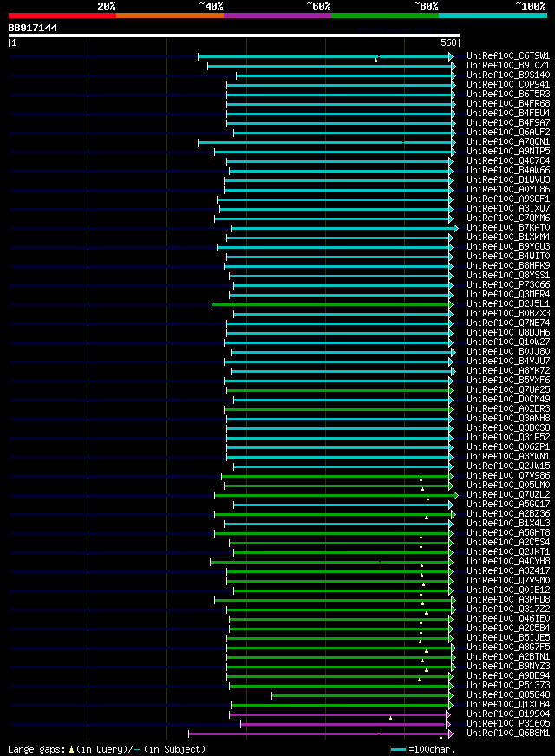Open hit UniRef100_B0JJ80
This screenshot has height=756, width=555.
coord(508,351)
